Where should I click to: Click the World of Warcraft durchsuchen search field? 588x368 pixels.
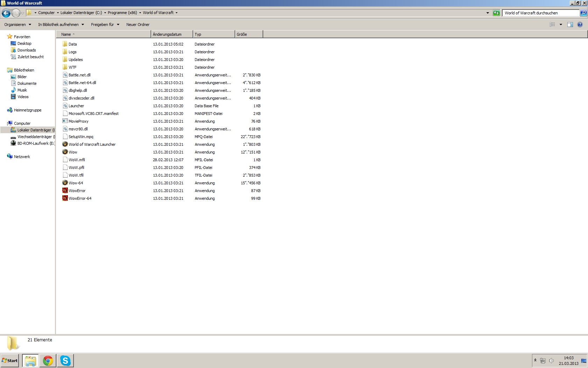541,13
